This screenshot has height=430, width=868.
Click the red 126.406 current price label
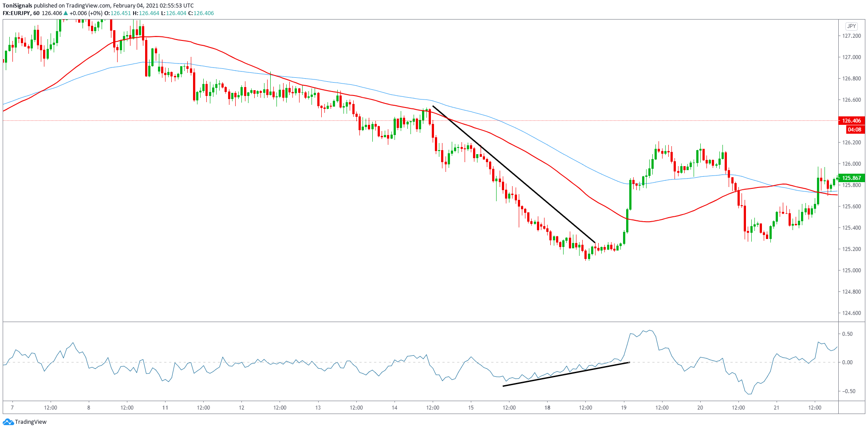851,121
